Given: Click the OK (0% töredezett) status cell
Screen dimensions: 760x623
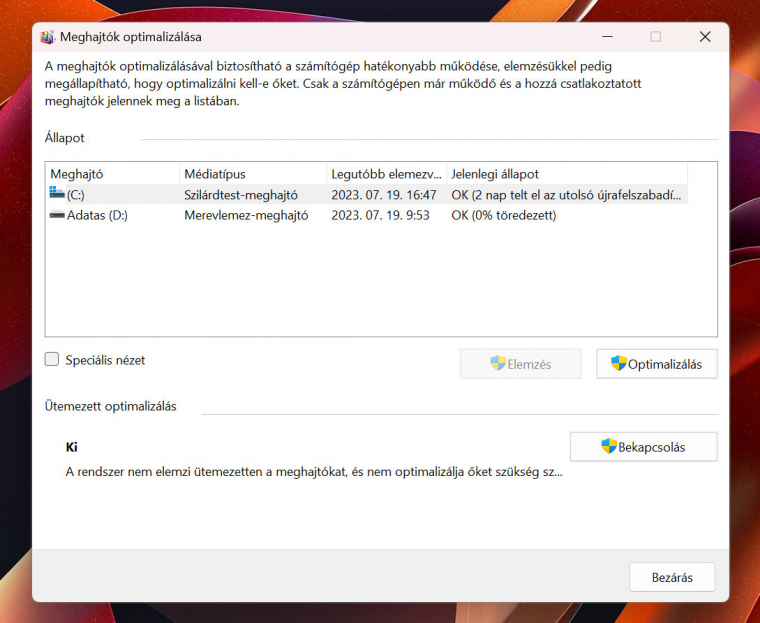Looking at the screenshot, I should (503, 215).
